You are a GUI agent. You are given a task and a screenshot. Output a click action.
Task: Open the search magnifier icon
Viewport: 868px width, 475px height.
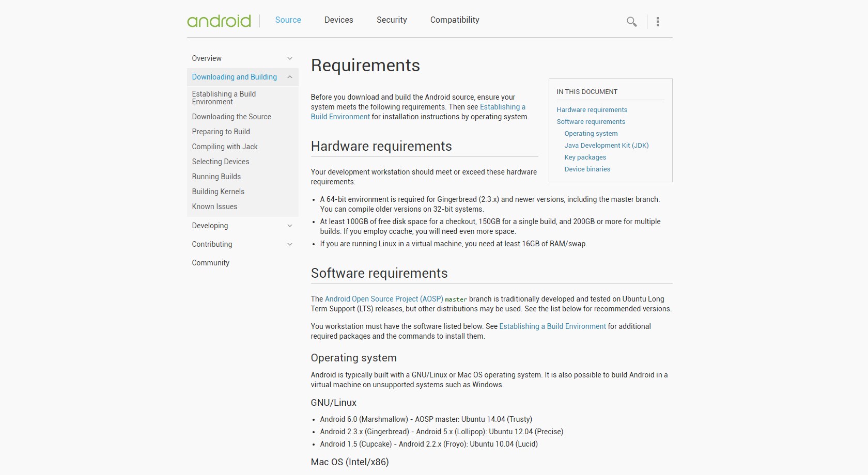tap(631, 22)
